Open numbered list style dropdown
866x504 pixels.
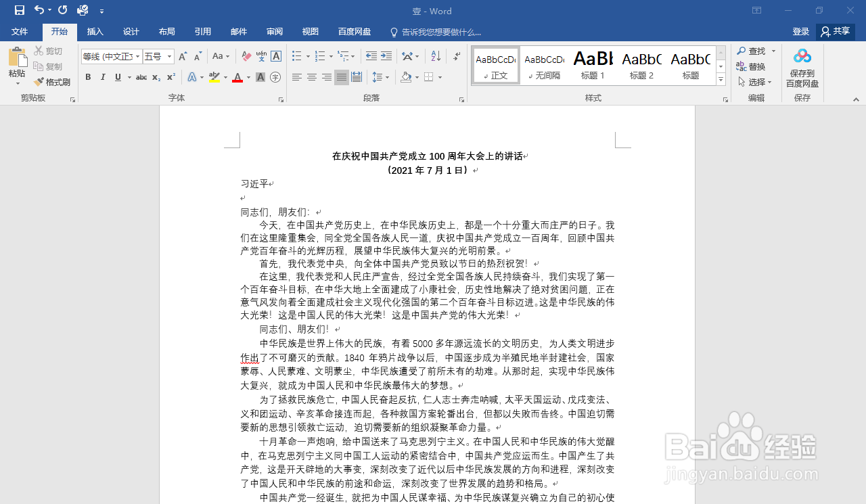point(331,57)
